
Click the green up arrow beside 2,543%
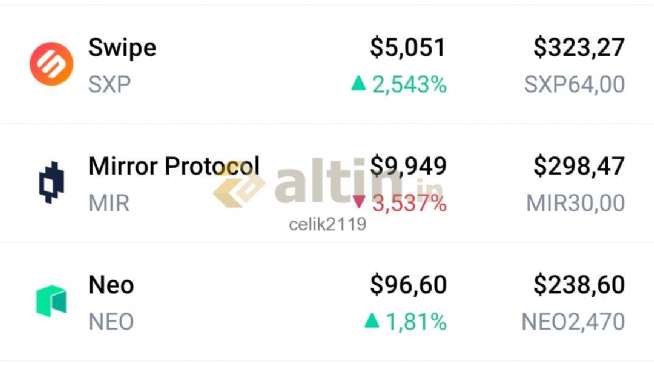click(x=359, y=83)
